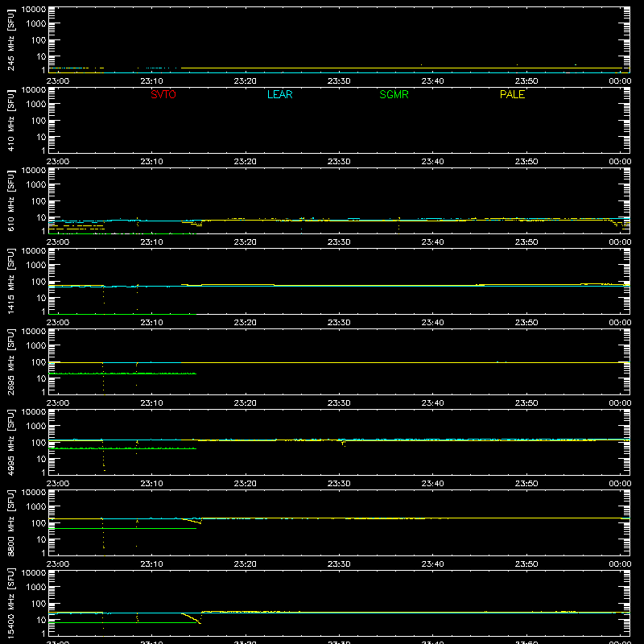Click the 23:30 time label under 4995 MHz plot
Viewport: 644px width, 644px height.
click(x=339, y=484)
